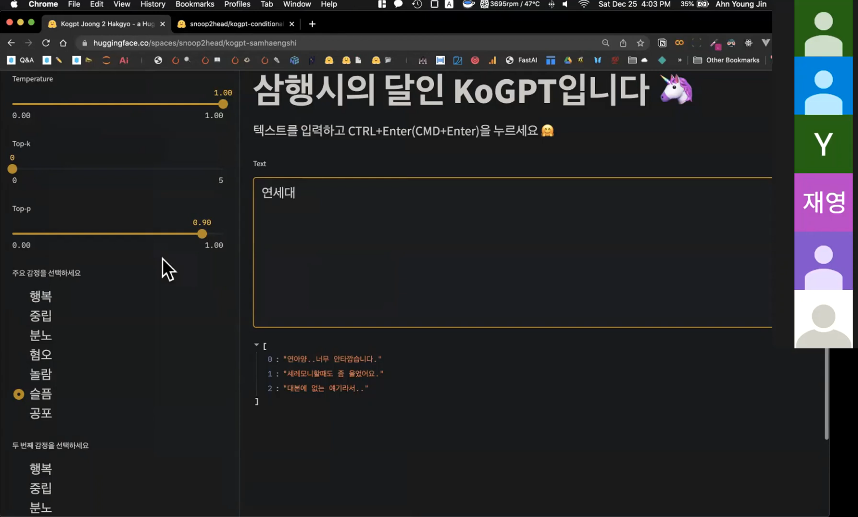Select 놀람 as main emotion
Viewport: 858px width, 517px height.
[33, 374]
